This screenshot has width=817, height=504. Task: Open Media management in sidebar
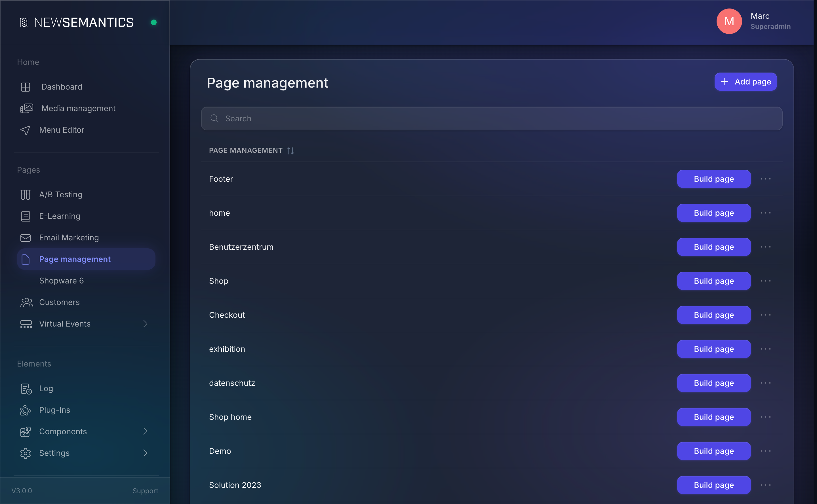pos(86,108)
